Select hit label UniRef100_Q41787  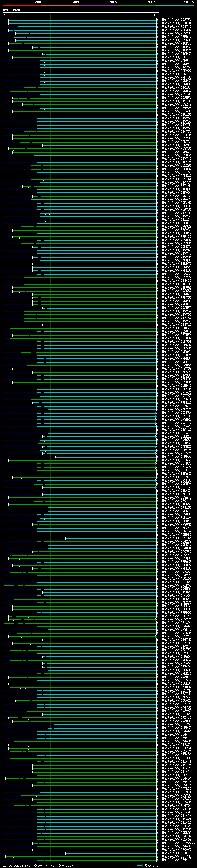(x=177, y=101)
